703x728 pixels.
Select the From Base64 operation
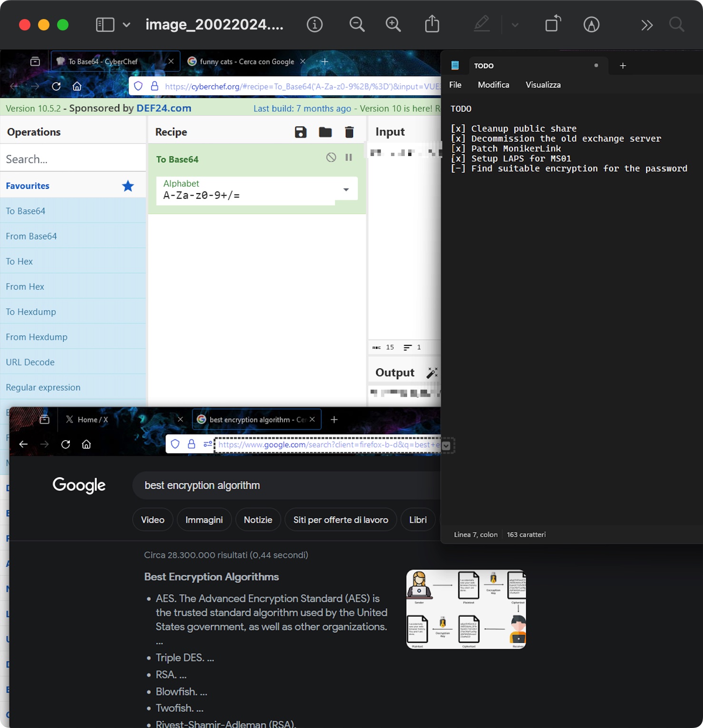coord(73,236)
